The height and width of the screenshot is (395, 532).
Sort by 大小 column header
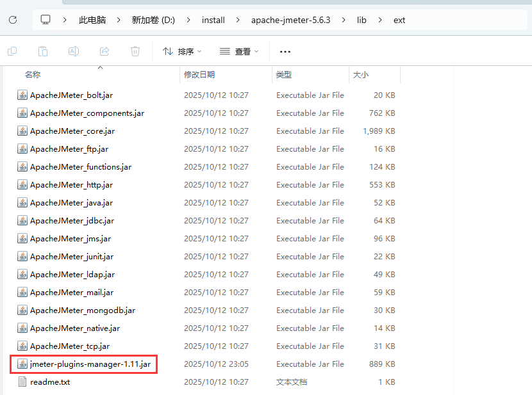point(360,74)
